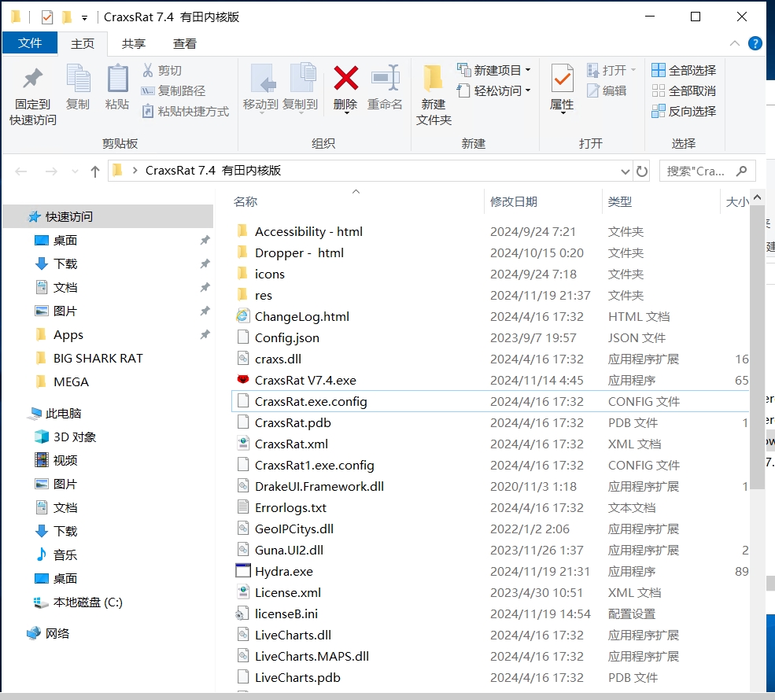775x700 pixels.
Task: Open the 文件 tab
Action: 30,43
